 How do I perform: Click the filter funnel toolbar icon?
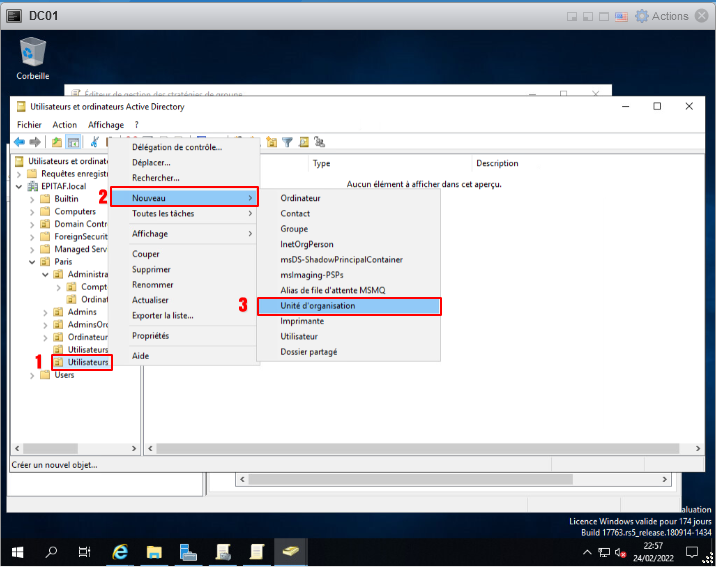tap(287, 142)
